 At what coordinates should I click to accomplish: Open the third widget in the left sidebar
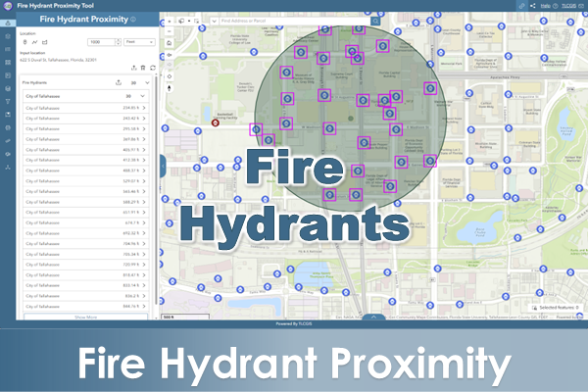(x=8, y=49)
